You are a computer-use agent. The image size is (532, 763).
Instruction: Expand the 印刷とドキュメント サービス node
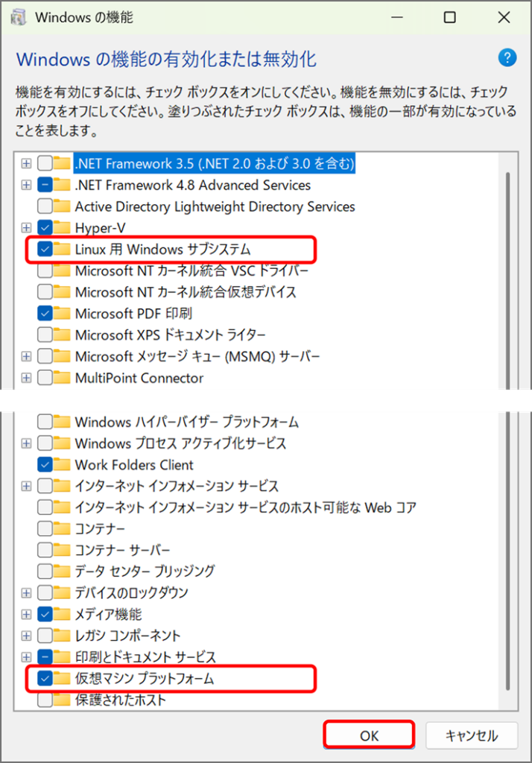27,657
